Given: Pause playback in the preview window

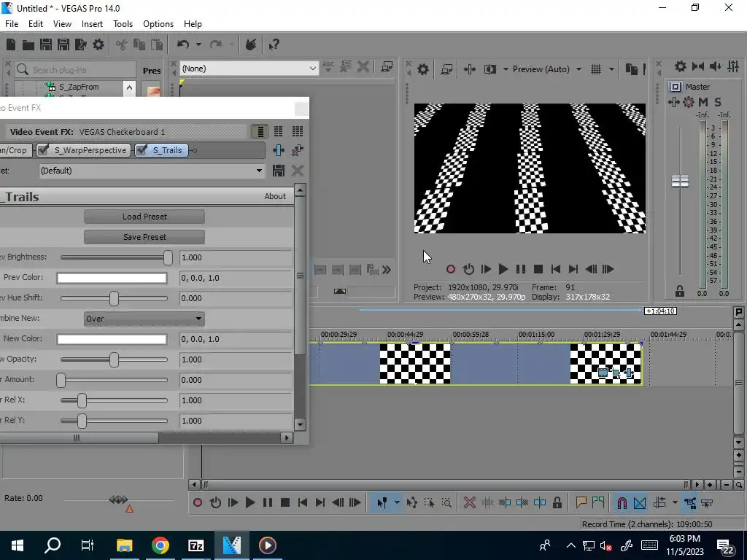Looking at the screenshot, I should point(521,269).
